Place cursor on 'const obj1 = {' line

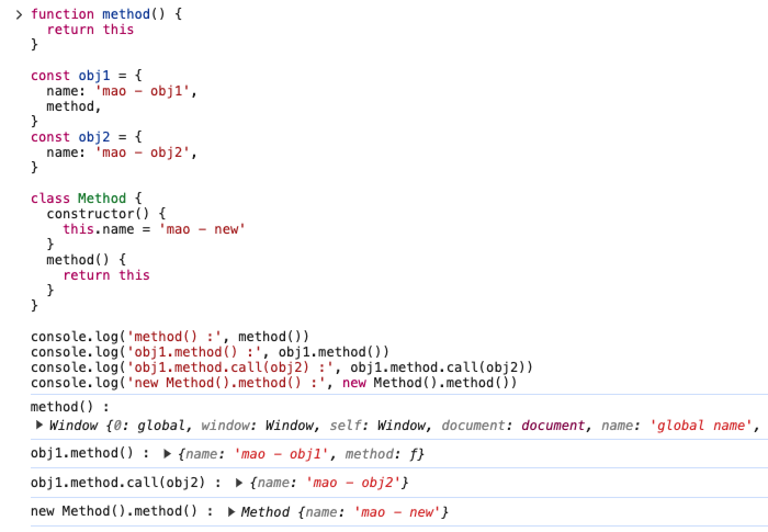pyautogui.click(x=86, y=76)
